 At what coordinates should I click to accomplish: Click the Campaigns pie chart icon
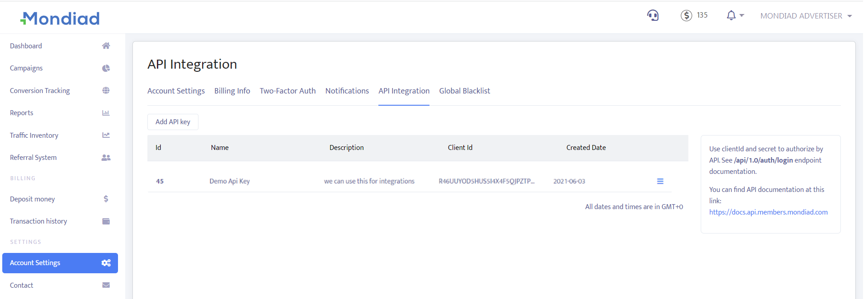pos(106,68)
